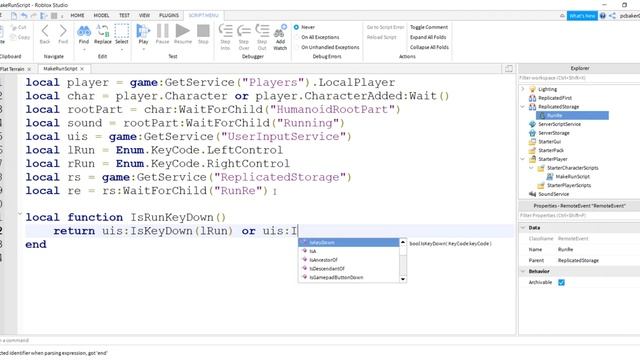Click the undo arrow in quick access toolbar
640x360 pixels.
pyautogui.click(x=24, y=16)
